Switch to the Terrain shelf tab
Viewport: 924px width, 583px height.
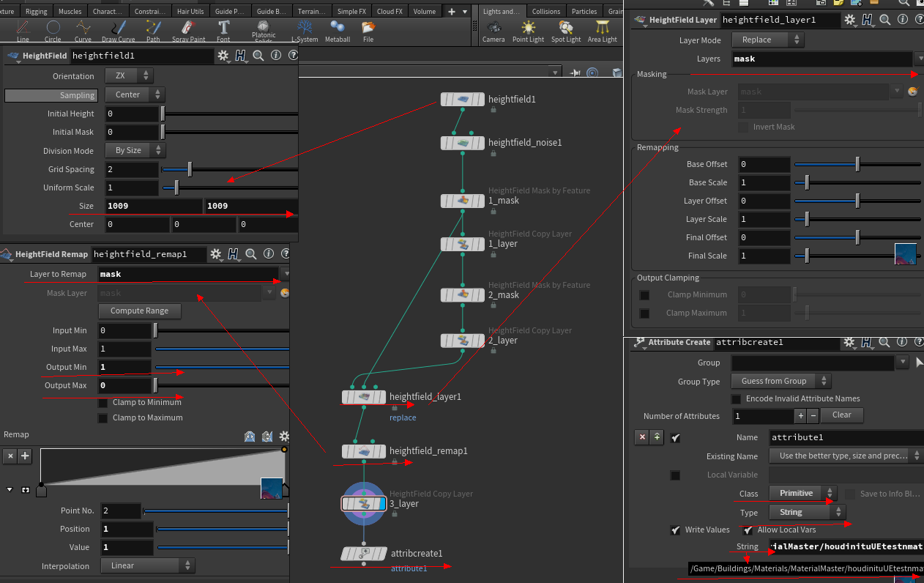(x=311, y=11)
